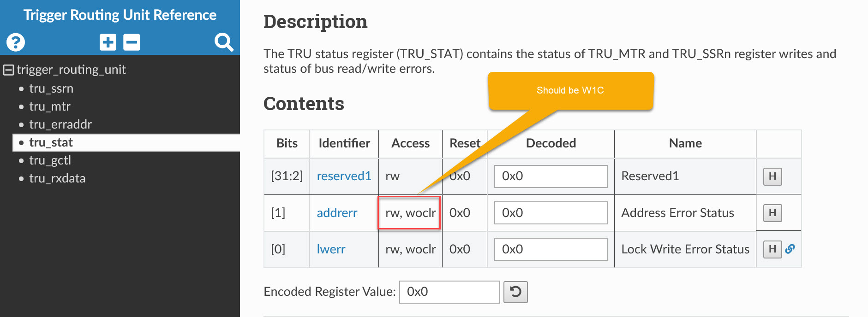Switch to the tru_mtr register
This screenshot has width=868, height=317.
[49, 106]
